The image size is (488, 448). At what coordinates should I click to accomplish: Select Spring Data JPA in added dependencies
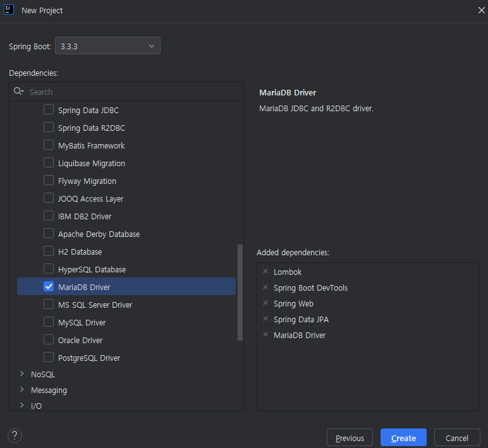301,320
